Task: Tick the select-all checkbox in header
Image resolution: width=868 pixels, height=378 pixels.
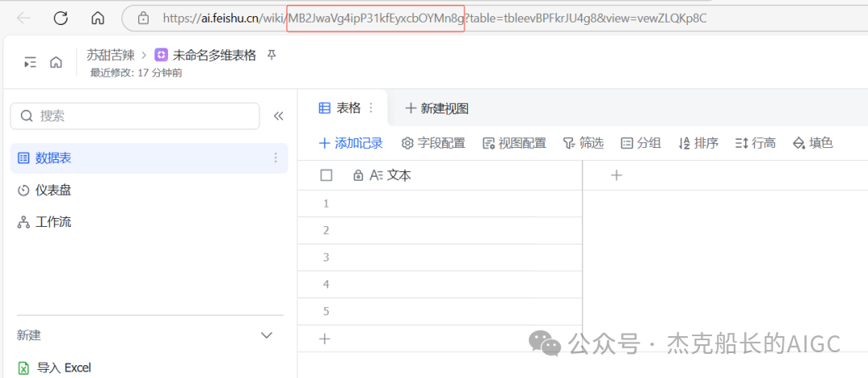Action: (326, 175)
